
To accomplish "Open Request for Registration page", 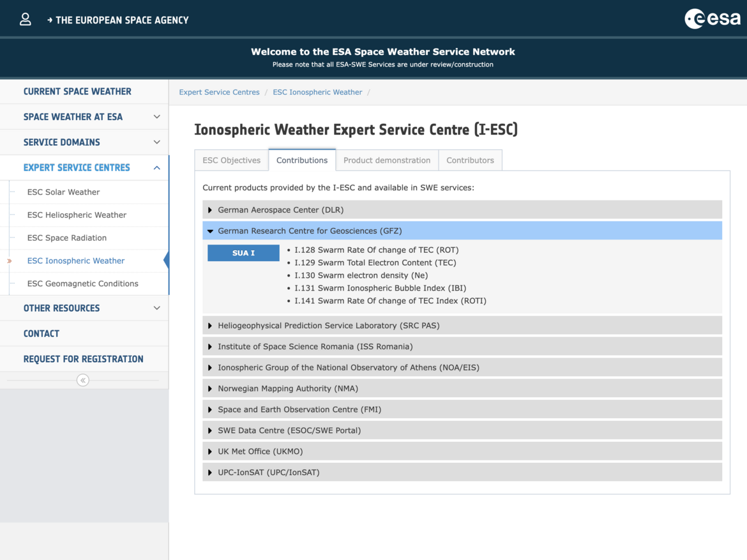I will click(x=84, y=359).
